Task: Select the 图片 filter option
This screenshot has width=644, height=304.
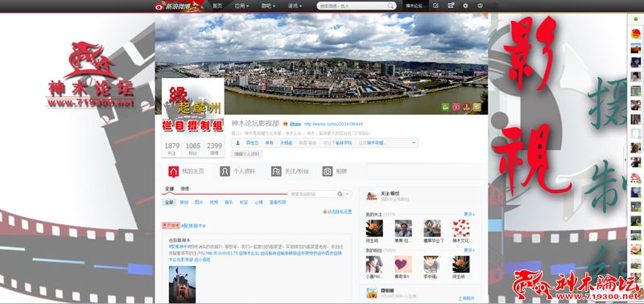Action: [199, 202]
